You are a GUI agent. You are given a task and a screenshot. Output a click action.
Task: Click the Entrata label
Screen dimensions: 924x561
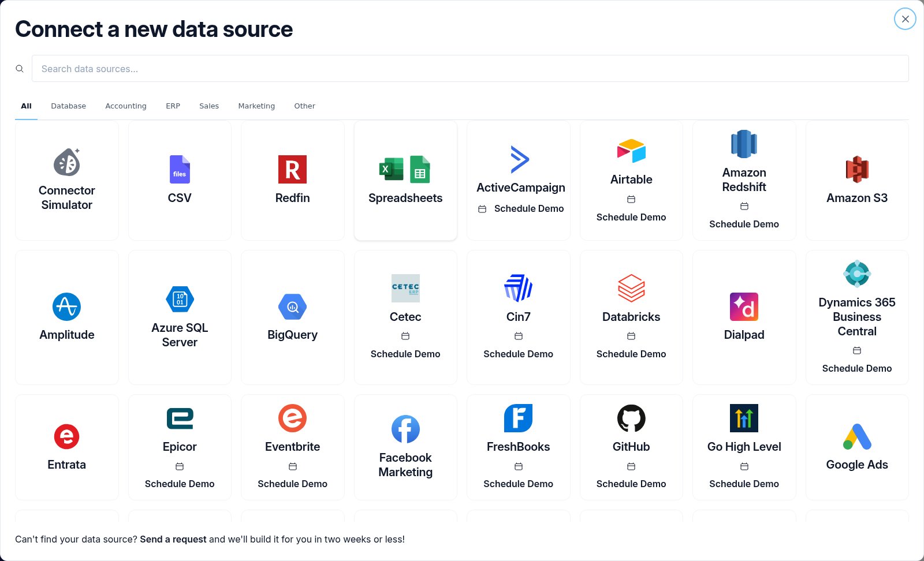tap(67, 465)
